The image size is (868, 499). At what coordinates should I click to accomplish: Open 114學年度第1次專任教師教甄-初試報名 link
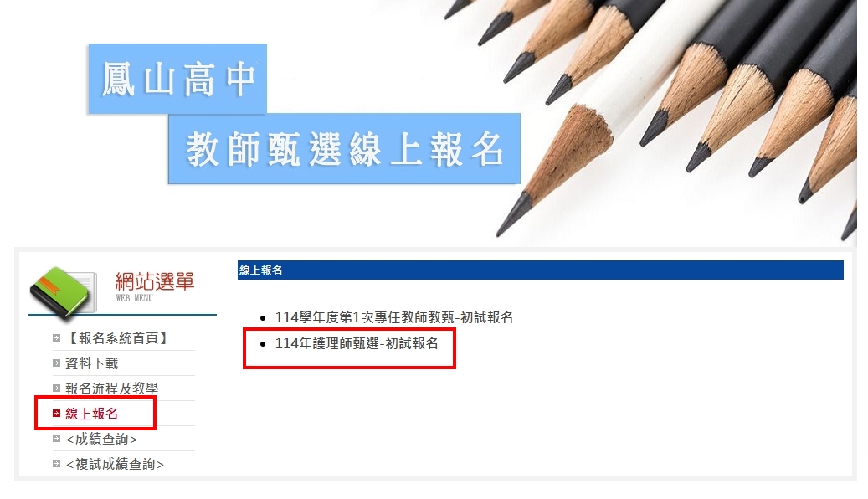pyautogui.click(x=394, y=317)
